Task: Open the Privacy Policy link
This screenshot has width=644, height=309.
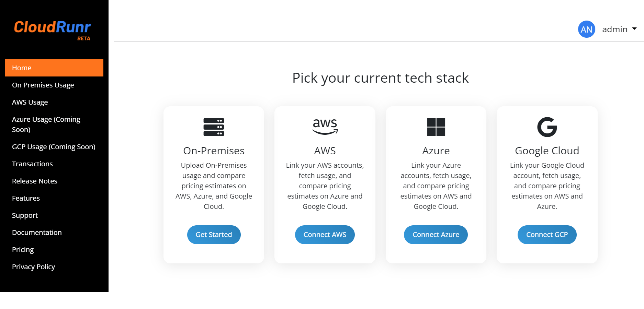Action: (x=33, y=267)
